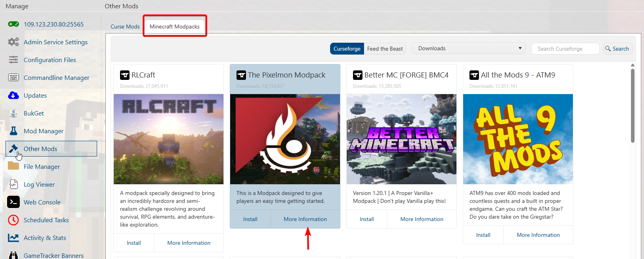Open Commandline Manager keyboard icon

click(x=13, y=78)
